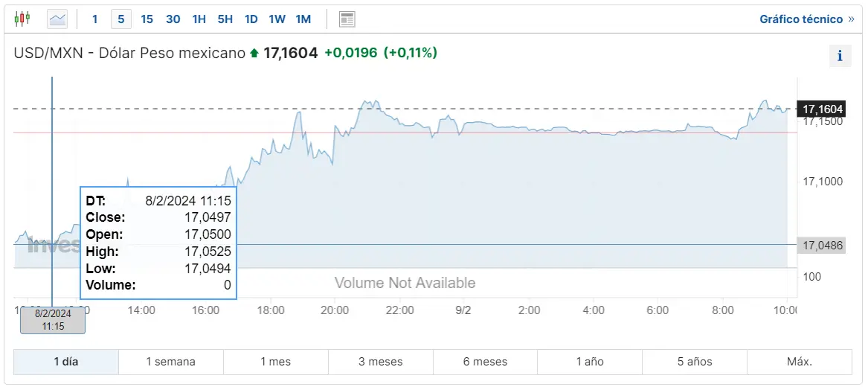The image size is (868, 390).
Task: Click the Open 17,0500 tooltip row
Action: 158,234
